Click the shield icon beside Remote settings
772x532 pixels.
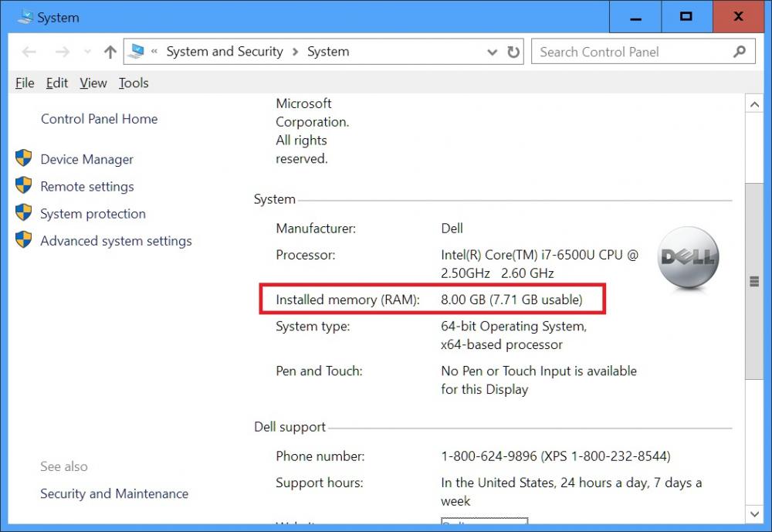pos(24,185)
